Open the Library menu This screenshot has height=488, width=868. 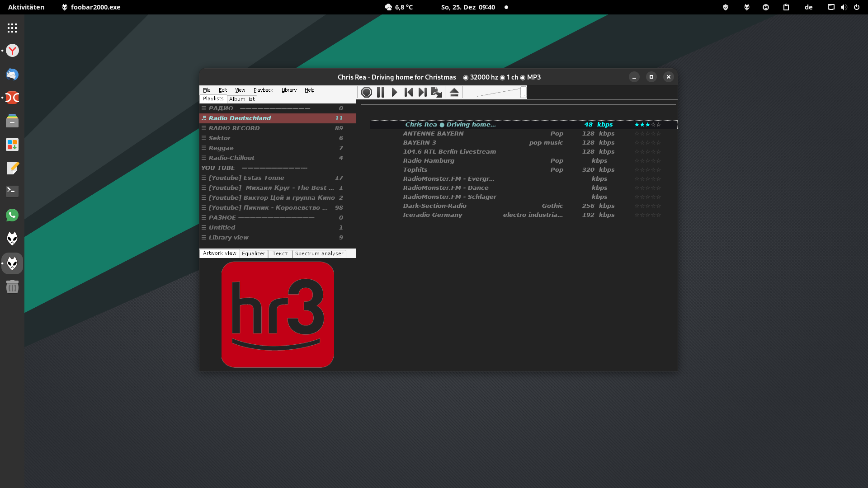tap(289, 90)
